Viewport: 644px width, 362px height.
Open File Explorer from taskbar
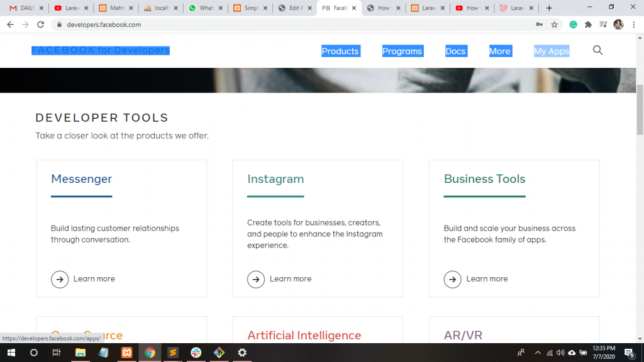[80, 353]
